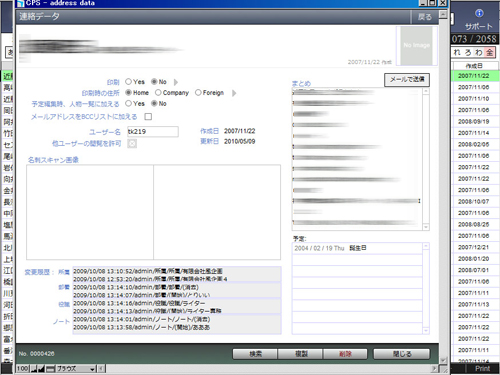Select No for 印刷

pos(154,82)
